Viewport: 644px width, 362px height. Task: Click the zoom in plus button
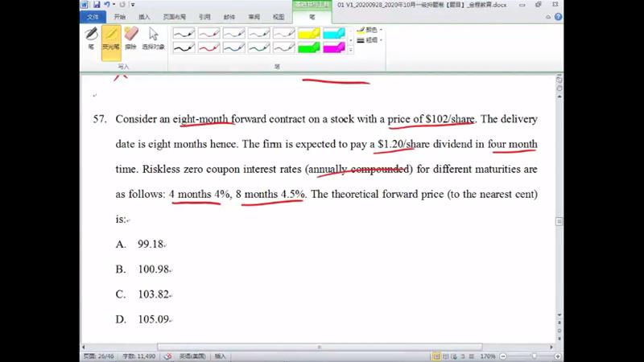pyautogui.click(x=558, y=356)
